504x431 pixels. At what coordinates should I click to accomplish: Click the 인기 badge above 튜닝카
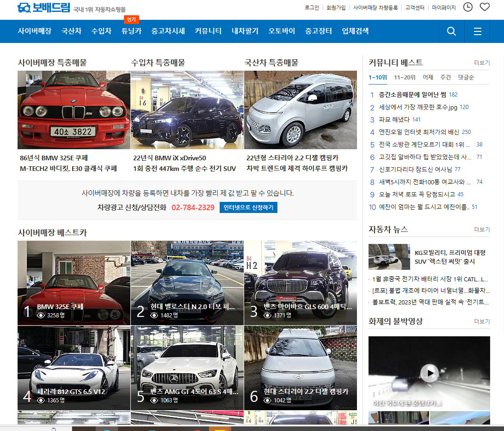131,19
